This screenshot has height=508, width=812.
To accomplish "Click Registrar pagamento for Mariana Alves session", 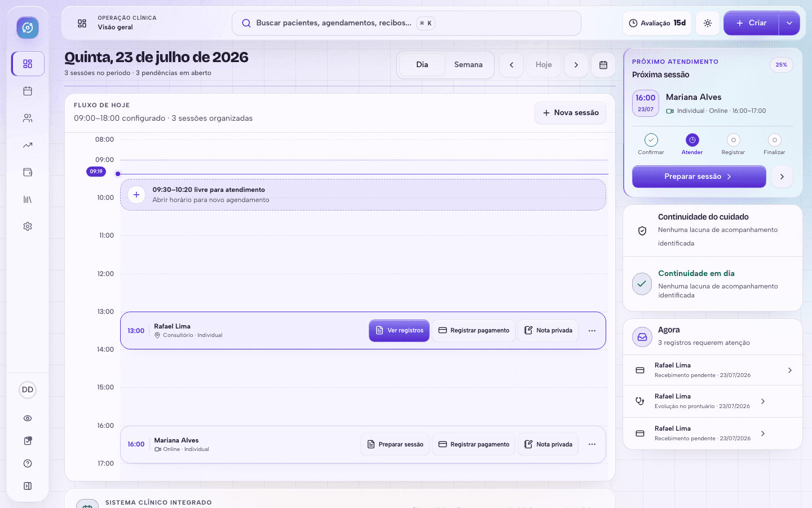I will tap(474, 445).
